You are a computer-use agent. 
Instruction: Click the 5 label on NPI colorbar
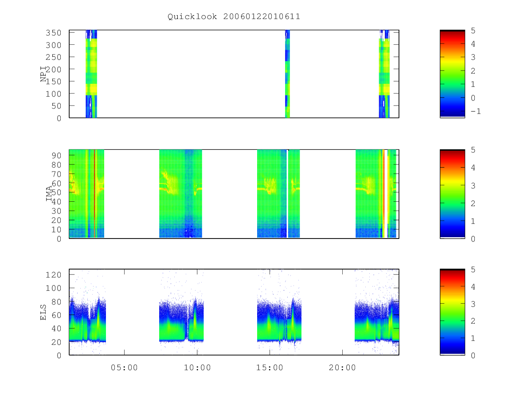point(473,31)
